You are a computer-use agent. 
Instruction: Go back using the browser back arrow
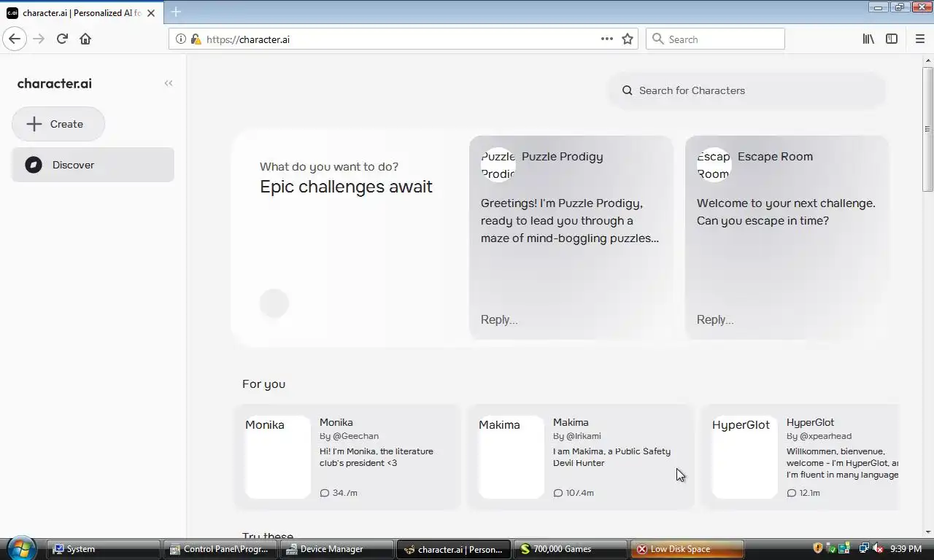coord(15,39)
